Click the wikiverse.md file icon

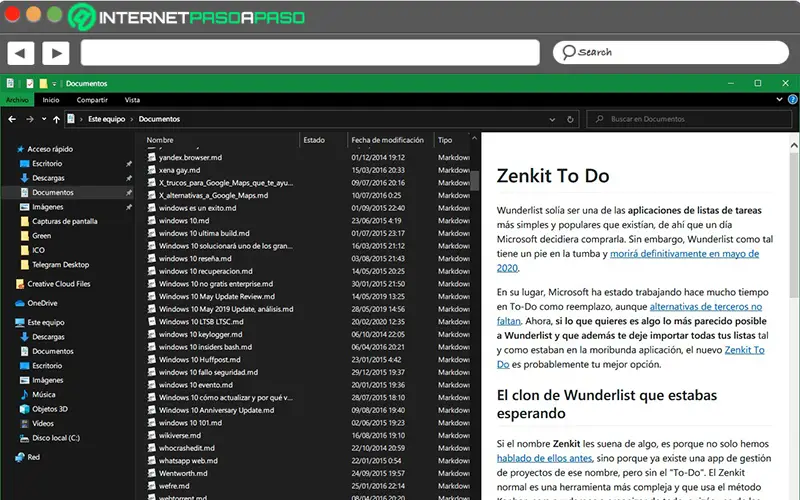pos(152,435)
